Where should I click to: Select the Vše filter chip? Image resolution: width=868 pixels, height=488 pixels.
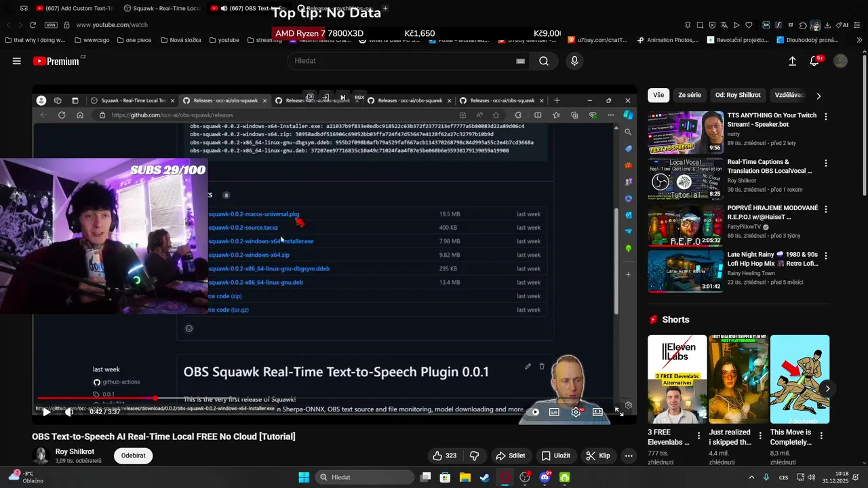point(658,96)
